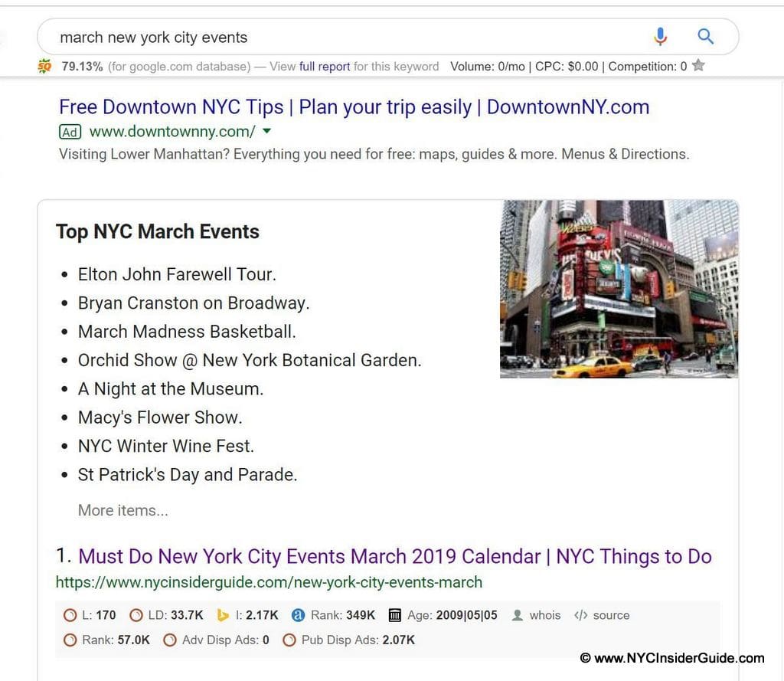The image size is (784, 681).
Task: Click A Night at the Museum list item
Action: click(x=171, y=389)
